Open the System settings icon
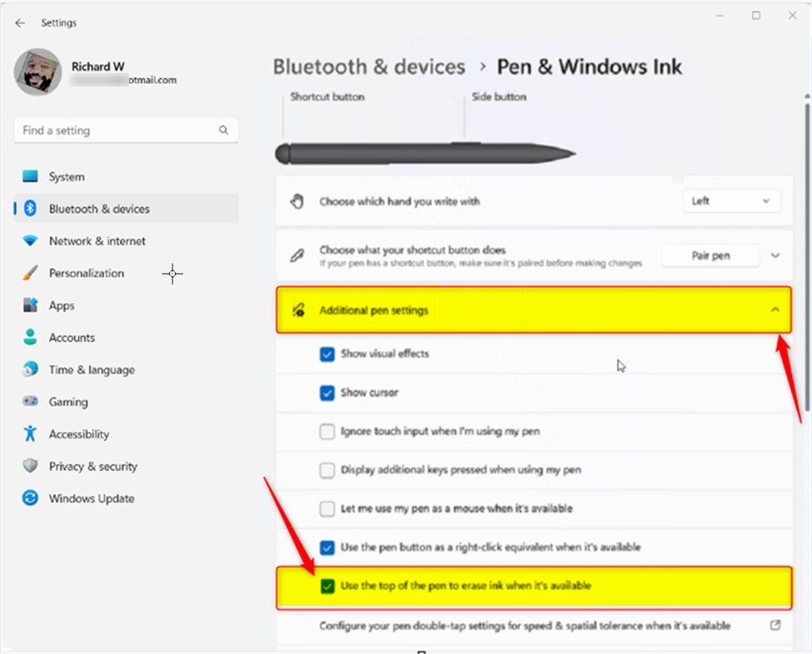 (x=30, y=177)
